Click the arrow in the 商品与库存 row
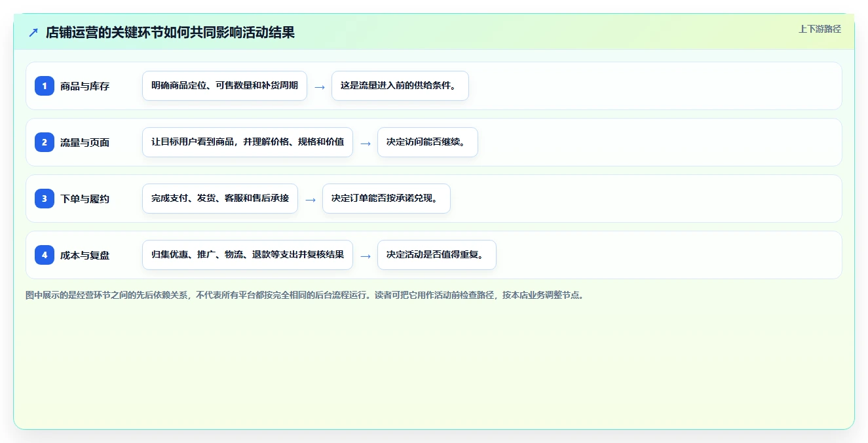This screenshot has height=443, width=868. click(x=319, y=87)
